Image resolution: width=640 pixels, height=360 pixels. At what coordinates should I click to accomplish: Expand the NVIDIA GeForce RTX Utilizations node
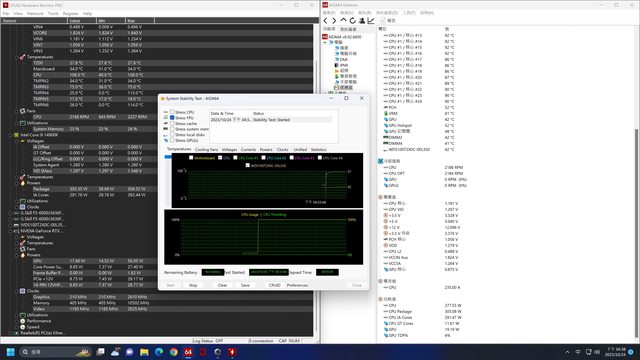[x=17, y=315]
